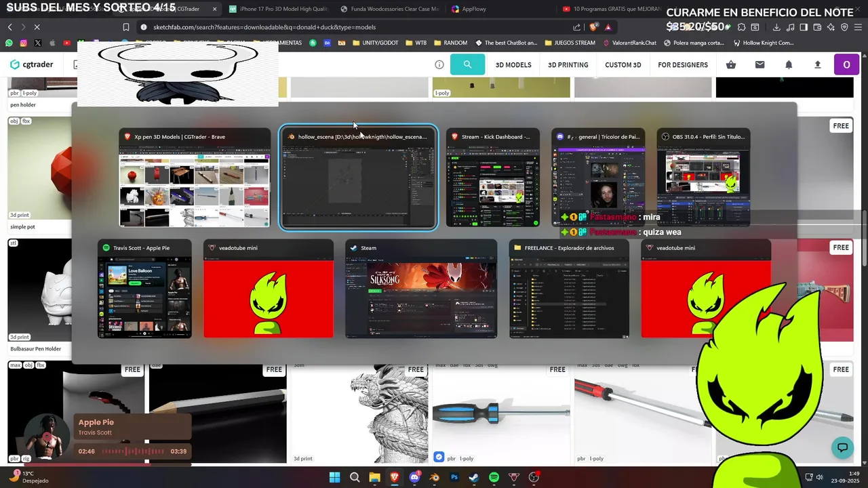Select the hollow_escena Blender window
Image resolution: width=868 pixels, height=488 pixels.
point(359,178)
